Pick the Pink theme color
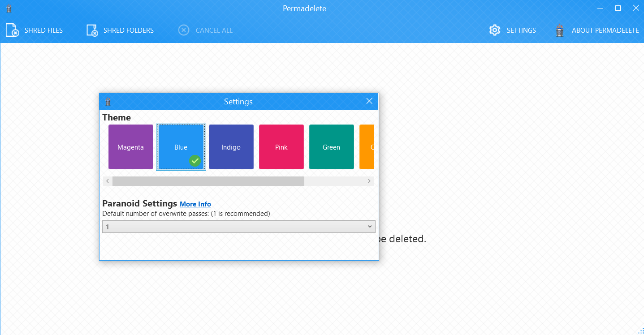The height and width of the screenshot is (335, 644). coord(281,147)
